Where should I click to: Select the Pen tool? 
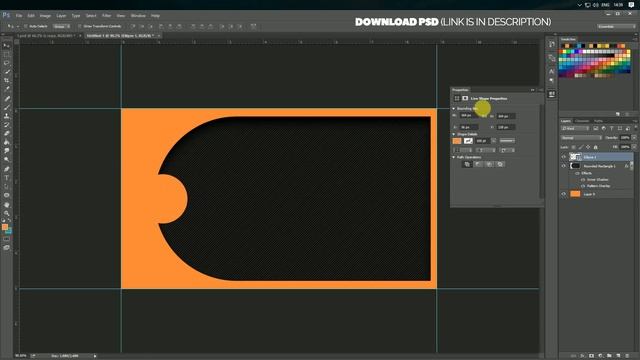(x=7, y=169)
